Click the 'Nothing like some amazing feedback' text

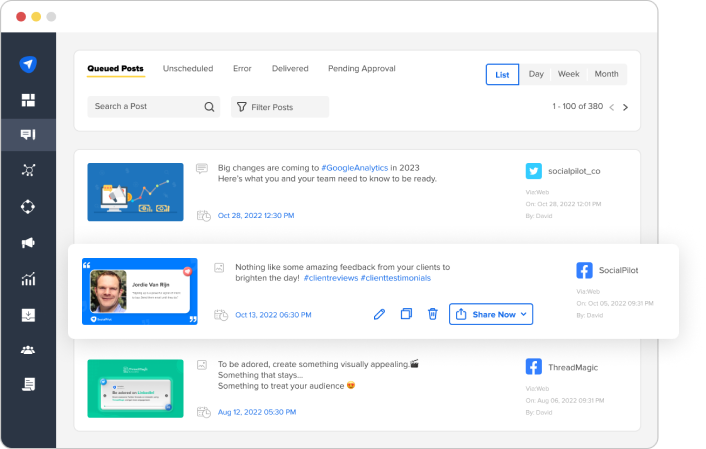pyautogui.click(x=343, y=272)
